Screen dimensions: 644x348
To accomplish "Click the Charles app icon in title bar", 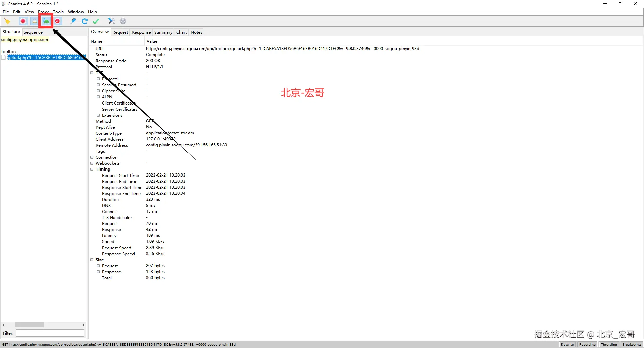I will click(x=3, y=4).
